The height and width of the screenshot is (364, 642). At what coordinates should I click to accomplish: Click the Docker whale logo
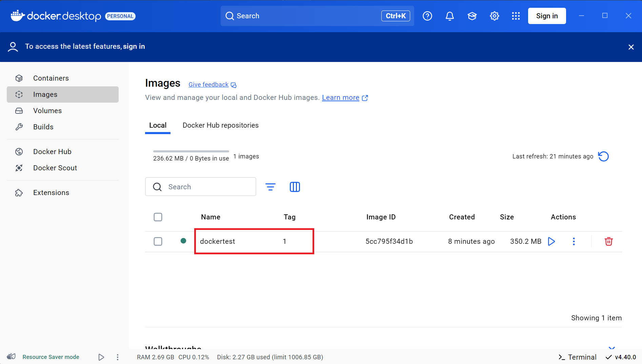(18, 16)
